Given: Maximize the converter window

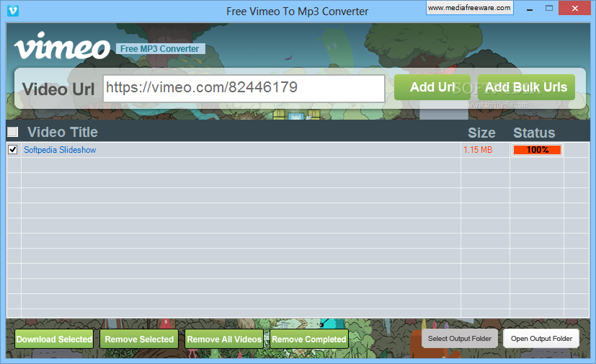Looking at the screenshot, I should click(549, 9).
